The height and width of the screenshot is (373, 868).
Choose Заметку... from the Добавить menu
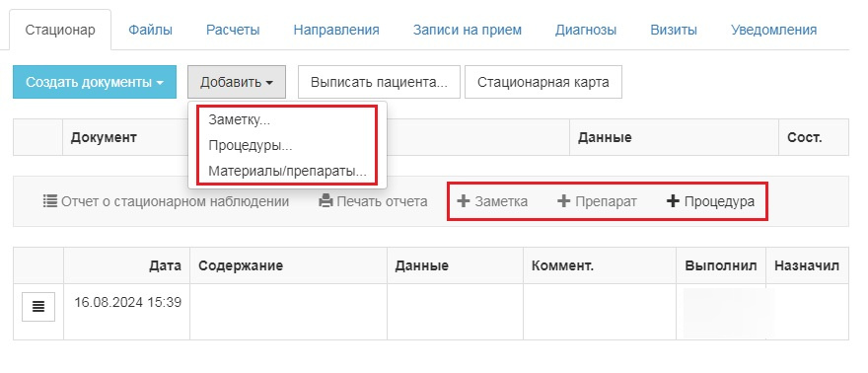tap(287, 119)
